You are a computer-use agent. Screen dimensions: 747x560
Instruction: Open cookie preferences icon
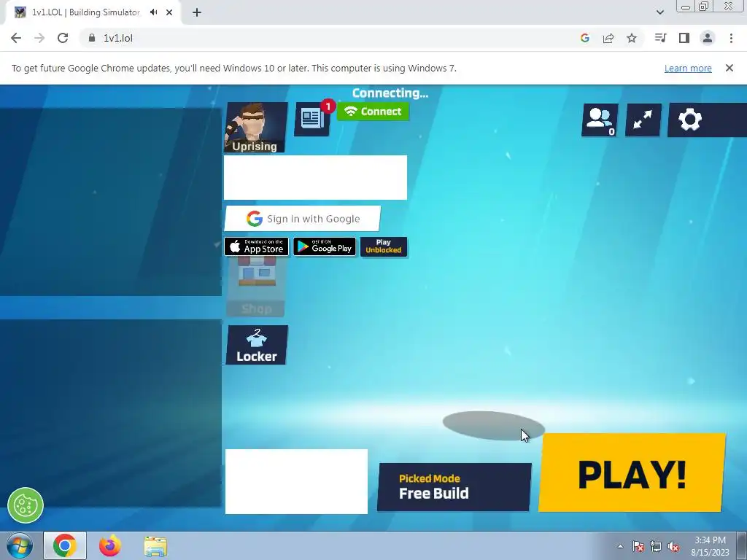coord(26,505)
